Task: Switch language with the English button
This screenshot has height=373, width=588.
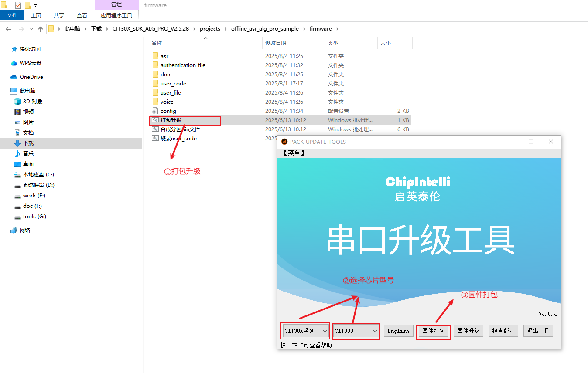Action: (398, 331)
